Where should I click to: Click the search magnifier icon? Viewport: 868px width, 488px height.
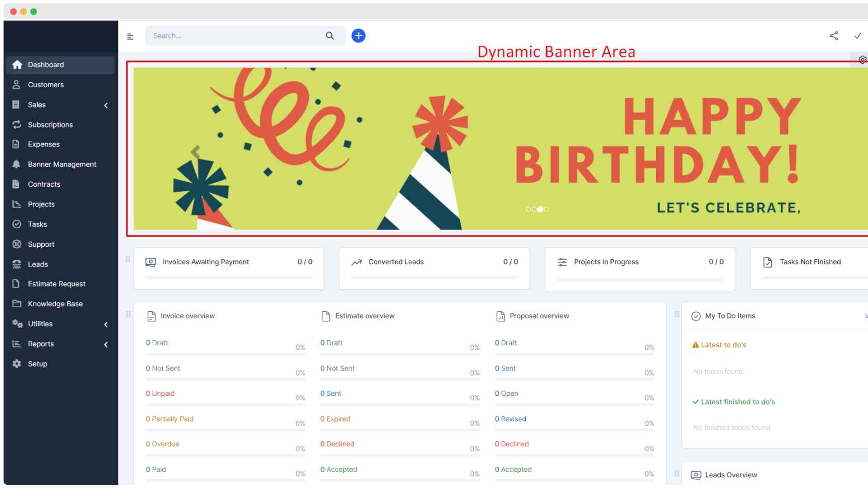pyautogui.click(x=330, y=36)
